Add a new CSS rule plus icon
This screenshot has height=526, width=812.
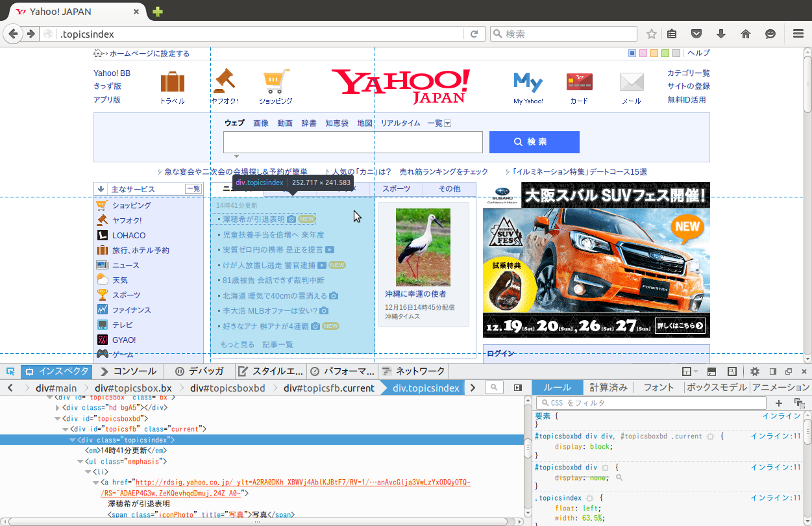point(779,403)
